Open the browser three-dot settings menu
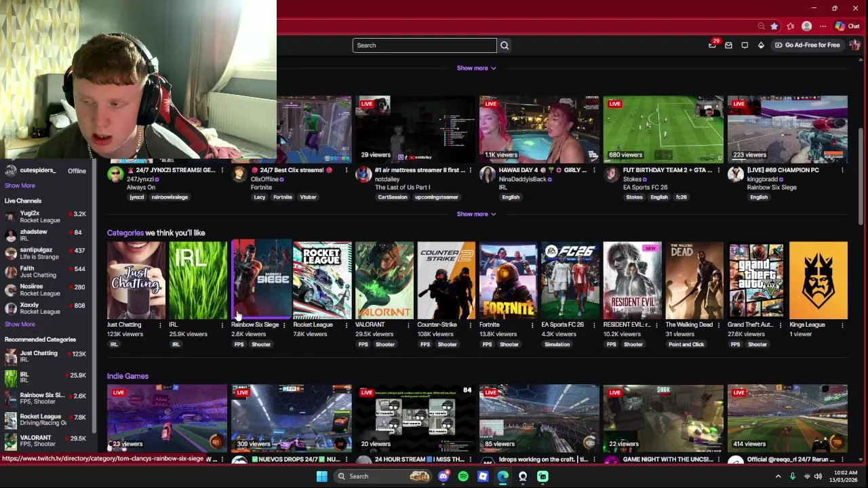Image resolution: width=868 pixels, height=488 pixels. point(823,26)
